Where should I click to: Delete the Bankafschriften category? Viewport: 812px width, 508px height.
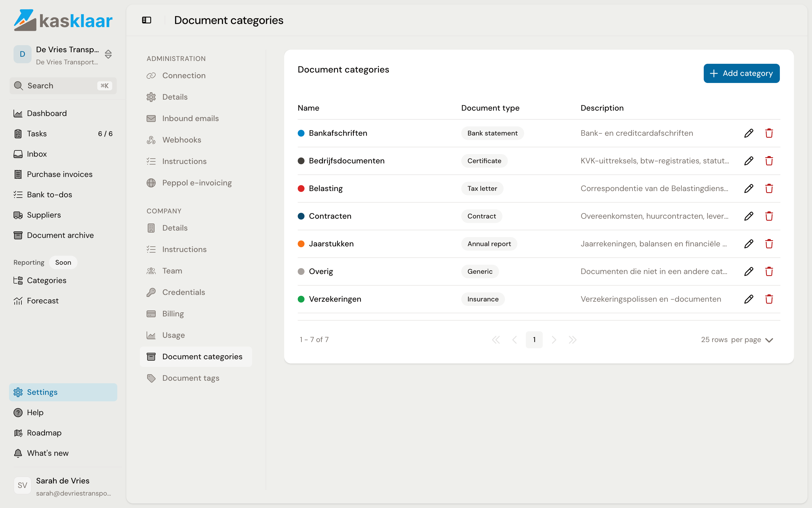point(769,133)
